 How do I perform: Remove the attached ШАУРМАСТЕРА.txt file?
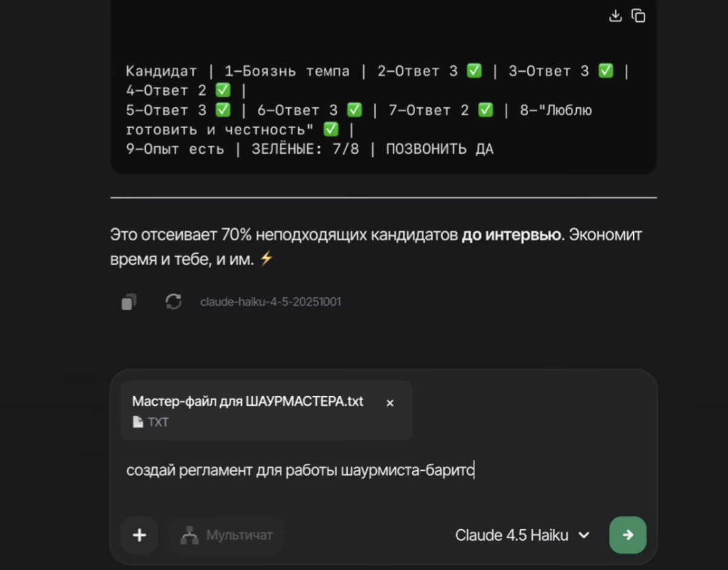coord(389,402)
